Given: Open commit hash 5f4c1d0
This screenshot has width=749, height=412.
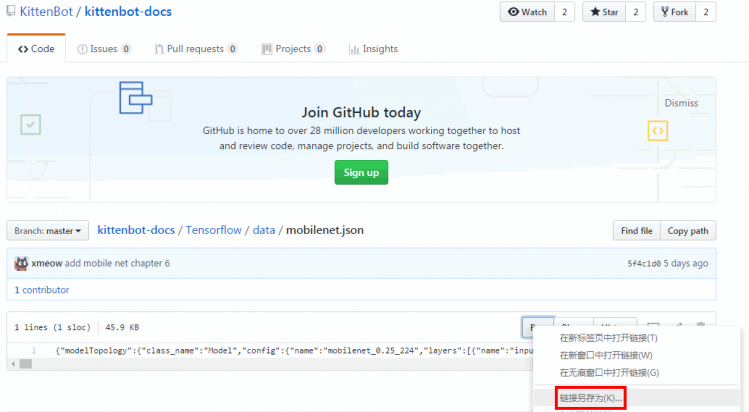Looking at the screenshot, I should [644, 264].
